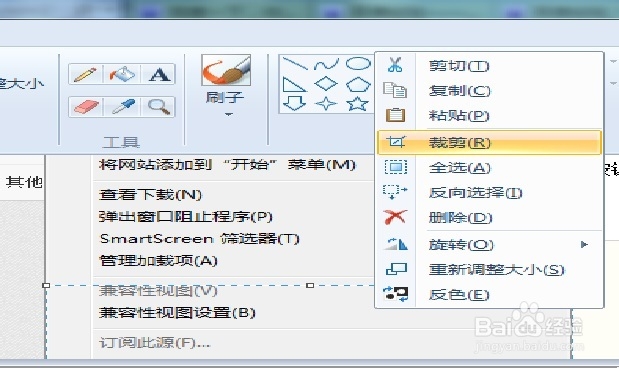Choose 重新调整大小(S) from context menu
Viewport: 619px width, 368px height.
click(x=490, y=270)
